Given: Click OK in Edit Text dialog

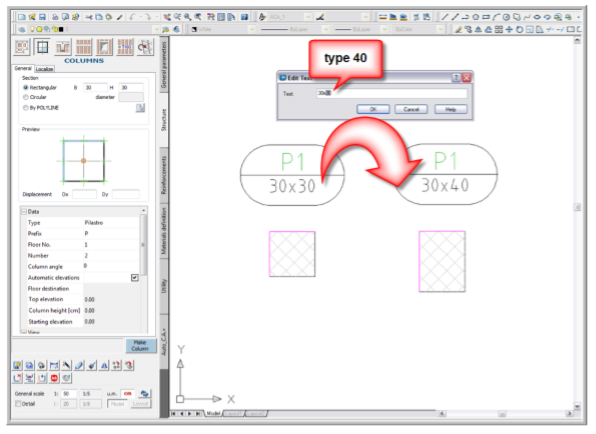Looking at the screenshot, I should click(373, 109).
